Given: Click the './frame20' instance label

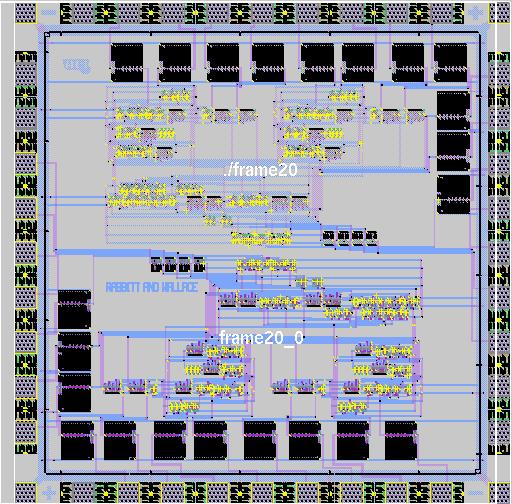Looking at the screenshot, I should 261,170.
